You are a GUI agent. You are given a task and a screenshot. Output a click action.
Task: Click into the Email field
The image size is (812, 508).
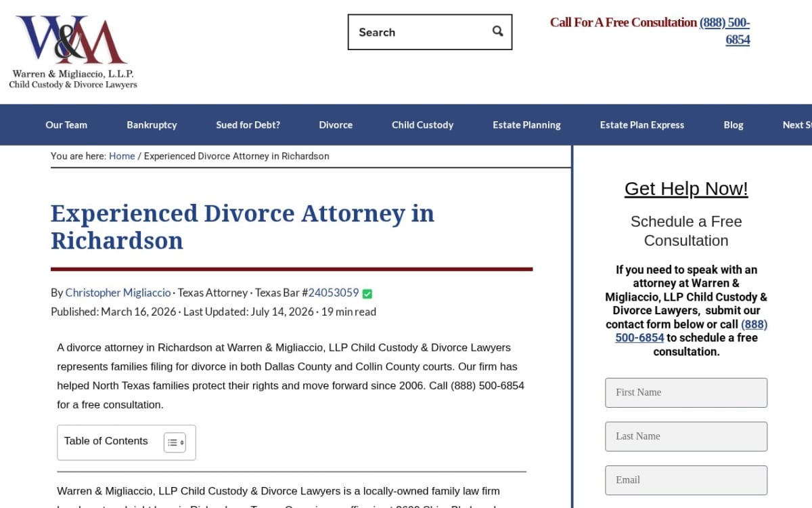pos(686,480)
